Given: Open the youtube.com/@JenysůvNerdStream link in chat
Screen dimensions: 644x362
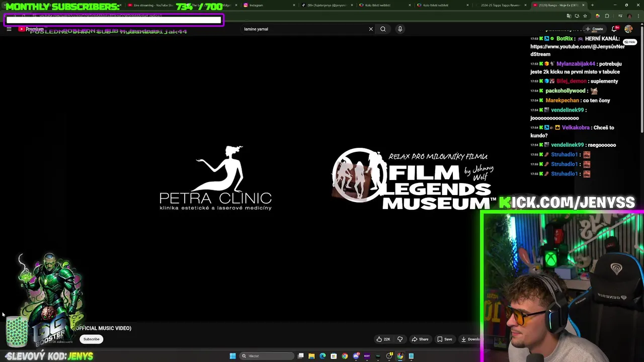Looking at the screenshot, I should (x=578, y=50).
